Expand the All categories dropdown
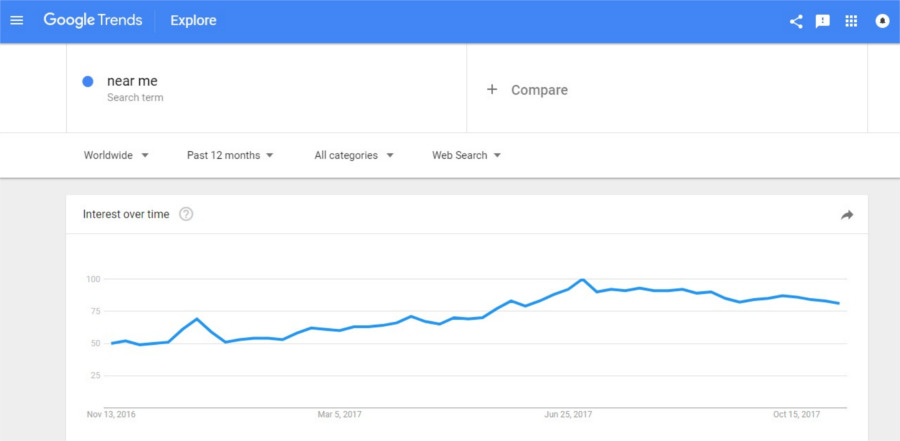 click(354, 155)
